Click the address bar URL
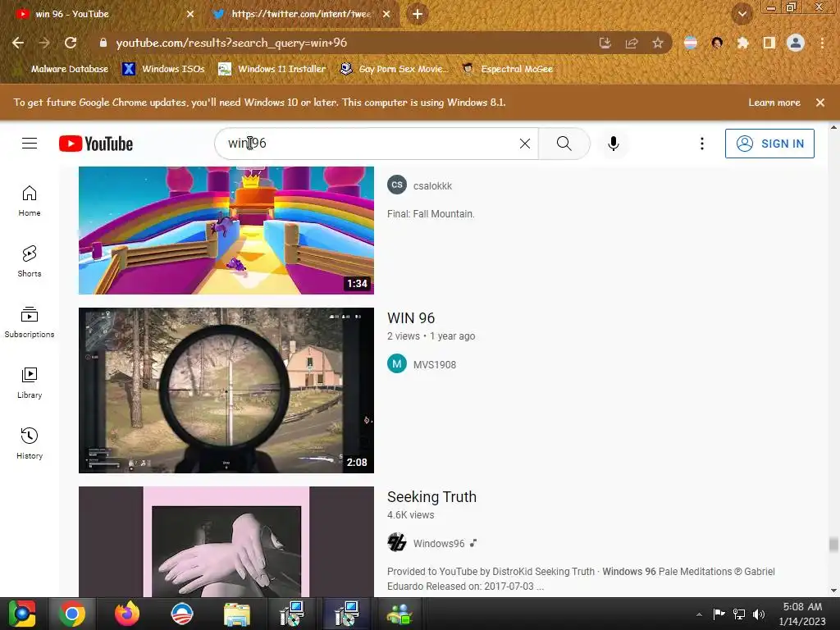 (x=231, y=43)
